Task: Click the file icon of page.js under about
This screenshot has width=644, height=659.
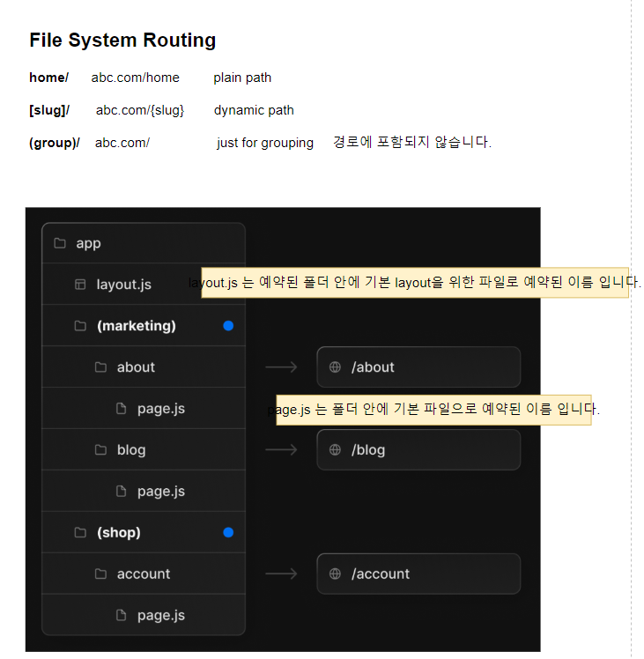Action: 121,408
